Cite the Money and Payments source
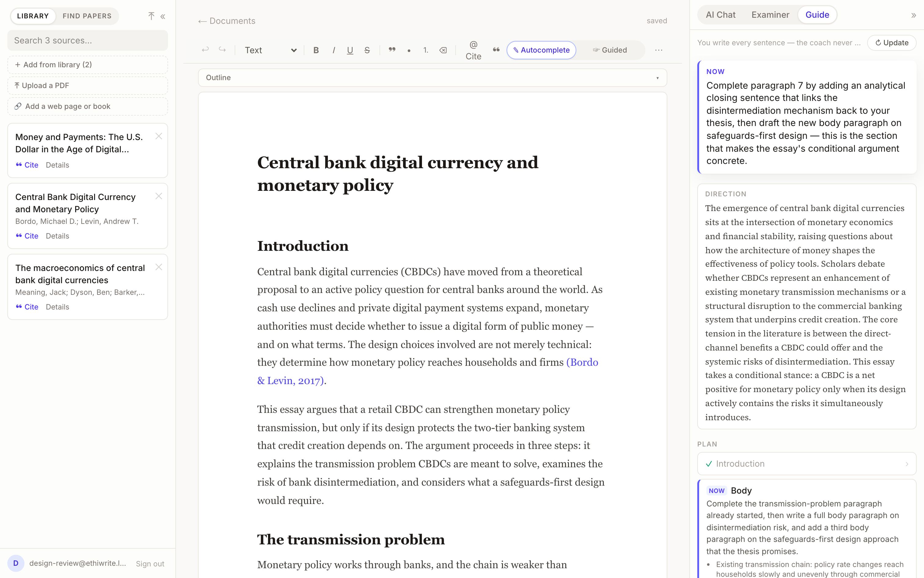924x578 pixels. [x=27, y=165]
